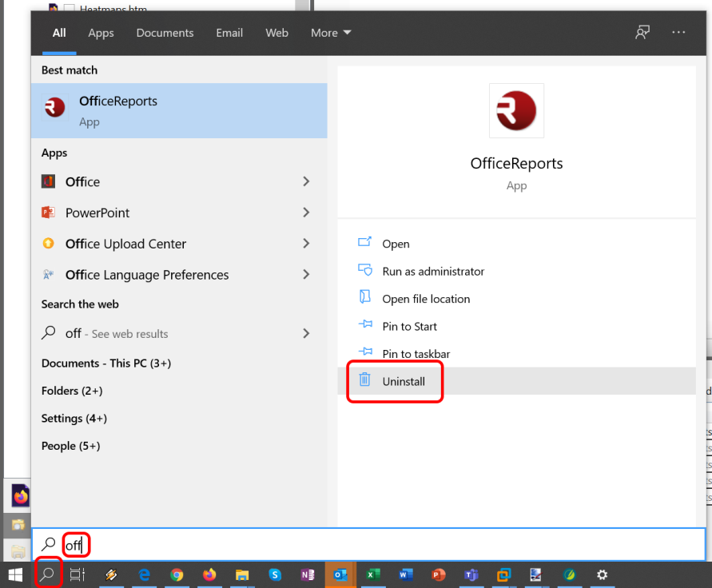The height and width of the screenshot is (588, 712).
Task: Open the search options ellipsis menu
Action: [678, 33]
